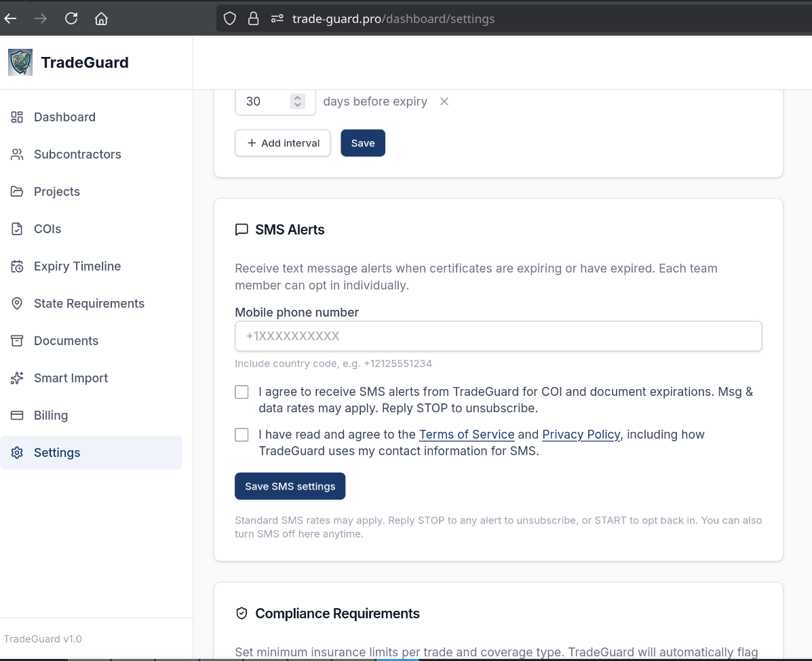Click the Compliance Requirements heading
Image resolution: width=812 pixels, height=661 pixels.
click(338, 614)
